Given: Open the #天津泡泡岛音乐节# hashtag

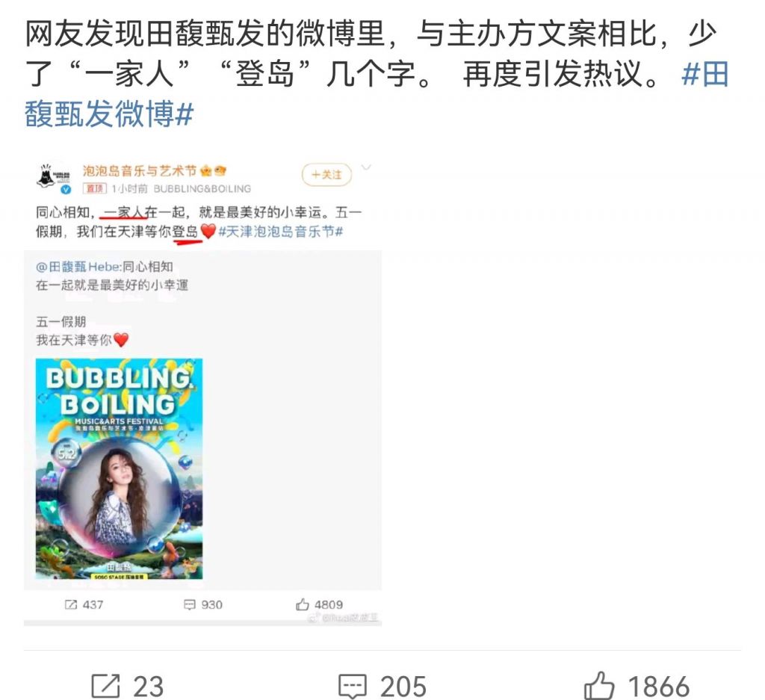Looking at the screenshot, I should click(281, 232).
